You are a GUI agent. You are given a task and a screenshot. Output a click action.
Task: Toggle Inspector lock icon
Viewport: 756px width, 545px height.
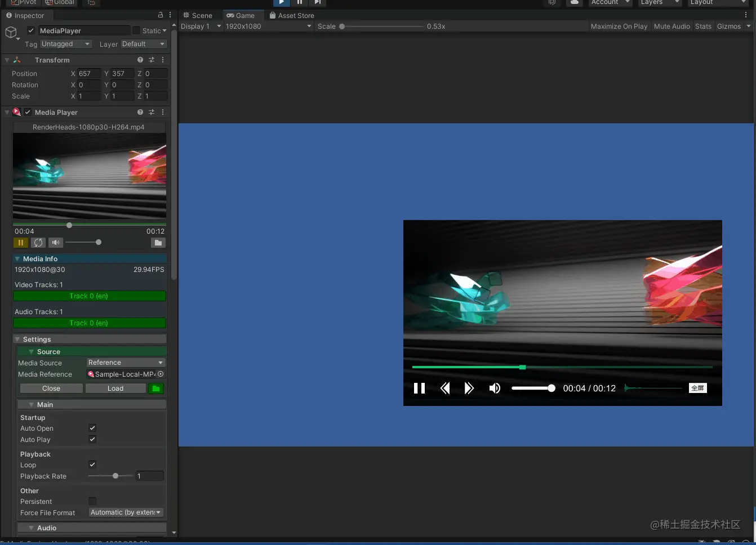(160, 15)
